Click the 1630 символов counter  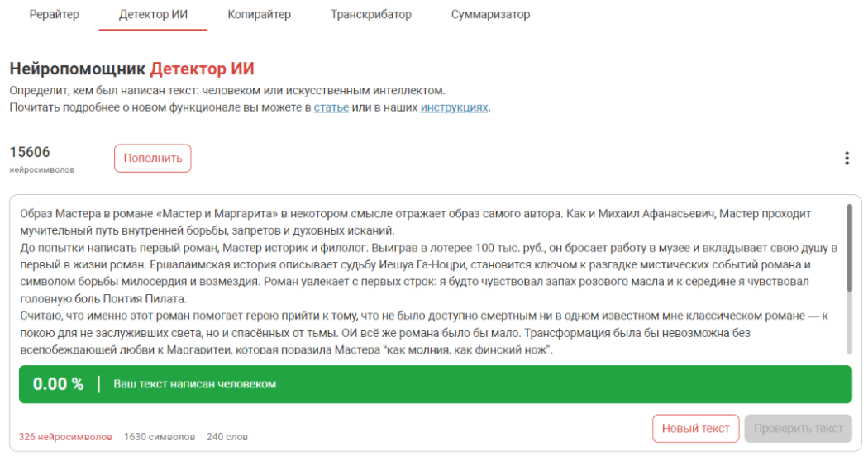point(160,437)
